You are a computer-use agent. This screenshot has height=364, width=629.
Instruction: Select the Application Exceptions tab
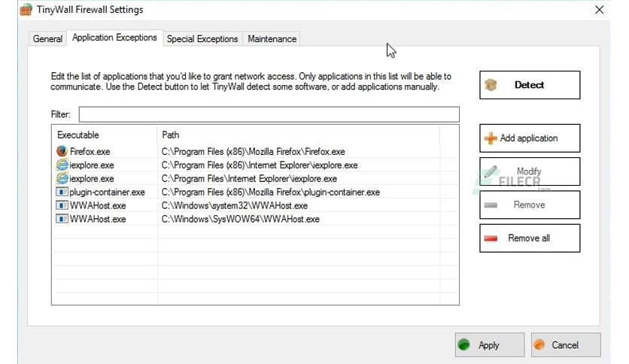(x=114, y=38)
